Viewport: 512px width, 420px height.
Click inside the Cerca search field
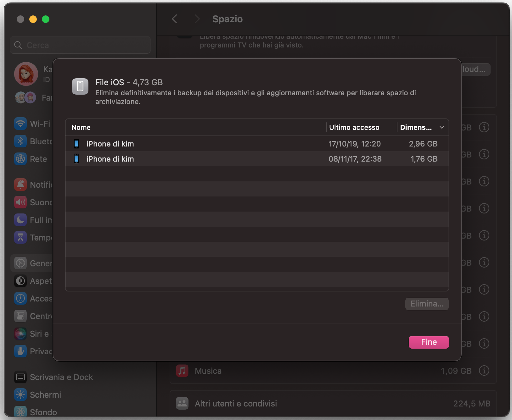[x=80, y=45]
